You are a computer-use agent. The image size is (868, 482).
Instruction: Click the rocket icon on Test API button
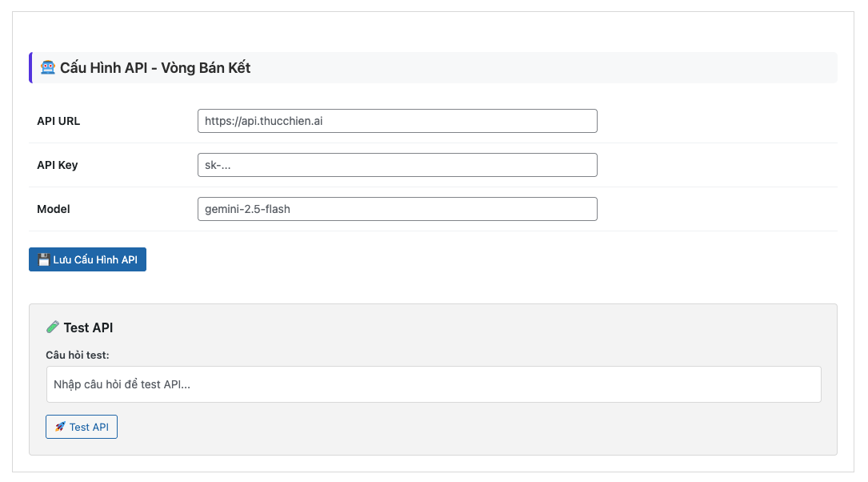click(x=60, y=427)
